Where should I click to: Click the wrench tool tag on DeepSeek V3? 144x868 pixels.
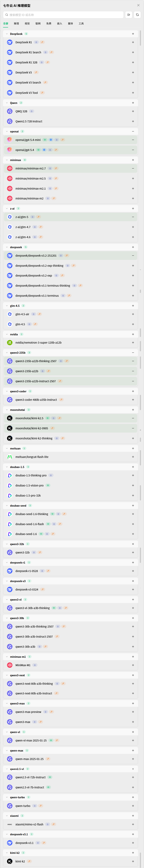(x=36, y=72)
